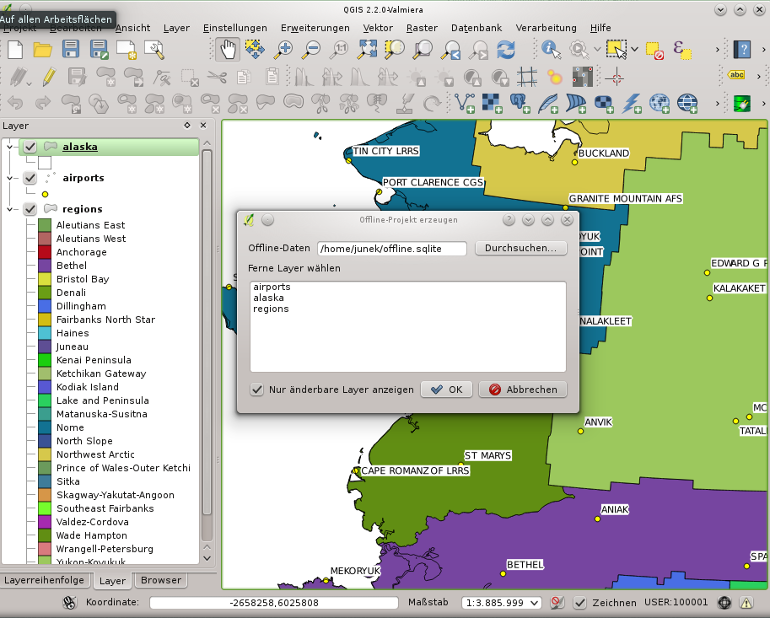Open the identify action dropdown arrow
The height and width of the screenshot is (618, 770).
click(597, 50)
